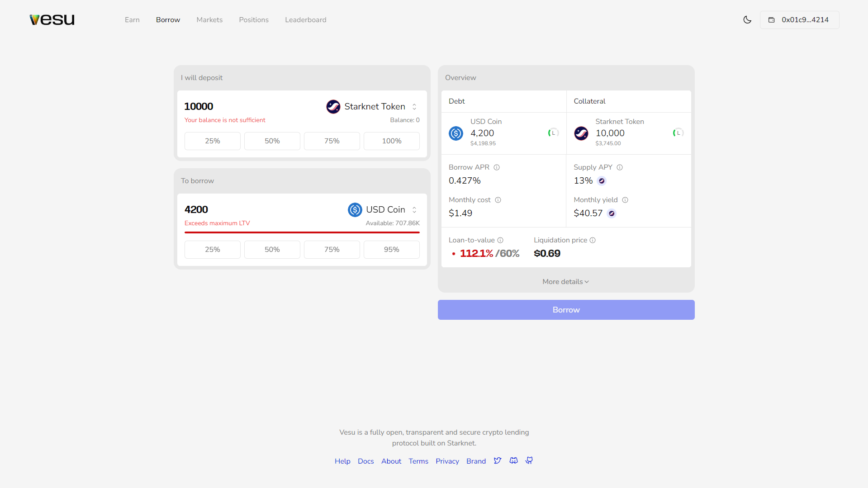Click the $1.49 monthly cost value

coord(460,213)
